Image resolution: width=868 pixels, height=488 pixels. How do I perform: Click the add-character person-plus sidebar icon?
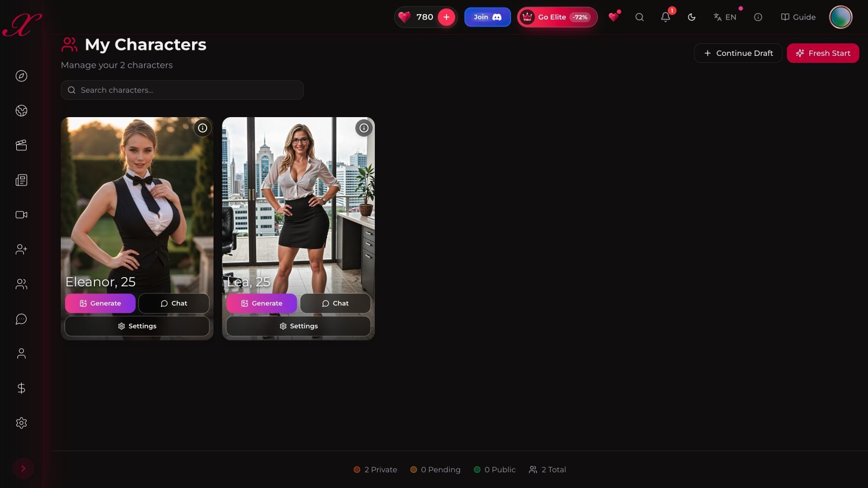[21, 249]
